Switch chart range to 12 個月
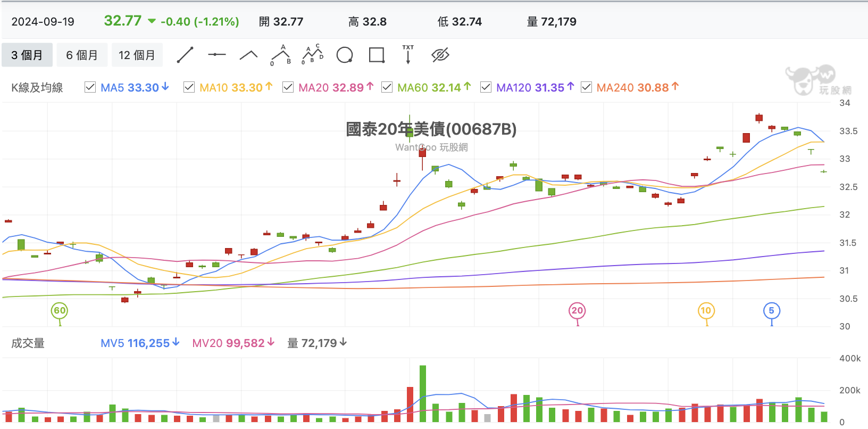Screen dimensions: 868x429 coord(137,55)
